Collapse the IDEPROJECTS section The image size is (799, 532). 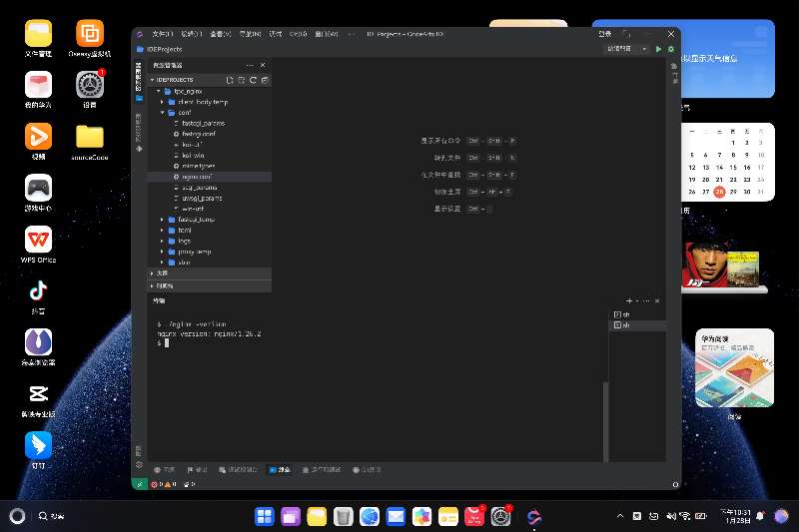152,80
